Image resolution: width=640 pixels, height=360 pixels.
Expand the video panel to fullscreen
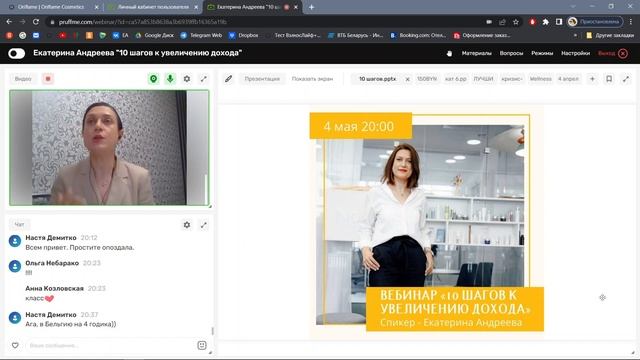(x=203, y=79)
